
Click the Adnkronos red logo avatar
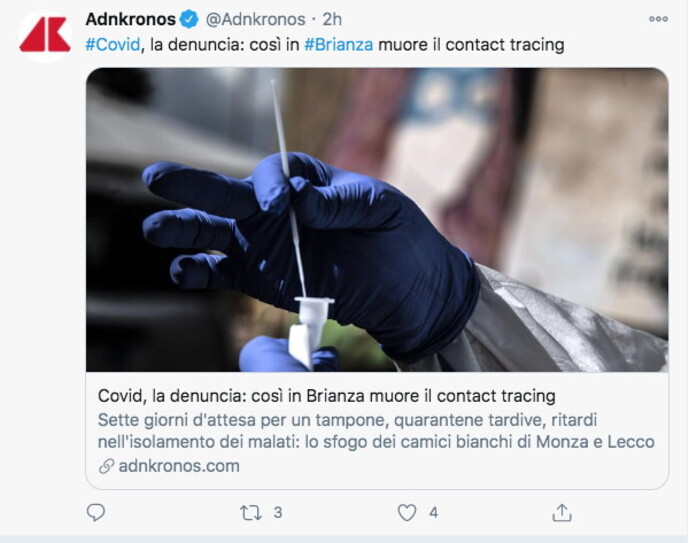(x=45, y=36)
